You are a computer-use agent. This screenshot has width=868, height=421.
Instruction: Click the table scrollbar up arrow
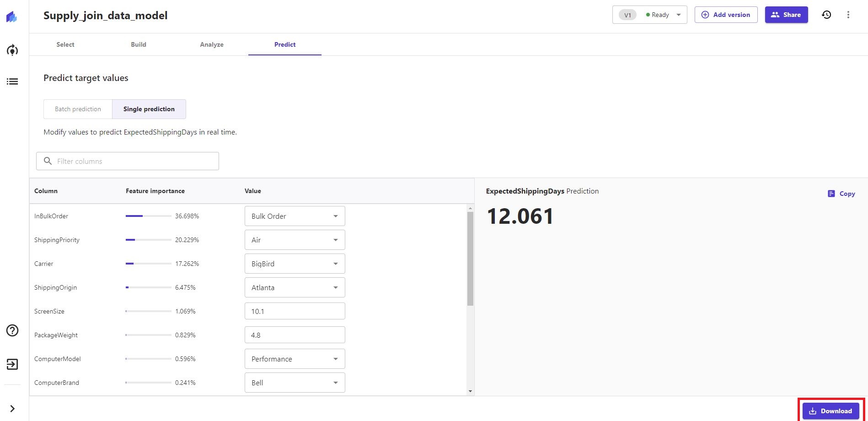point(470,208)
